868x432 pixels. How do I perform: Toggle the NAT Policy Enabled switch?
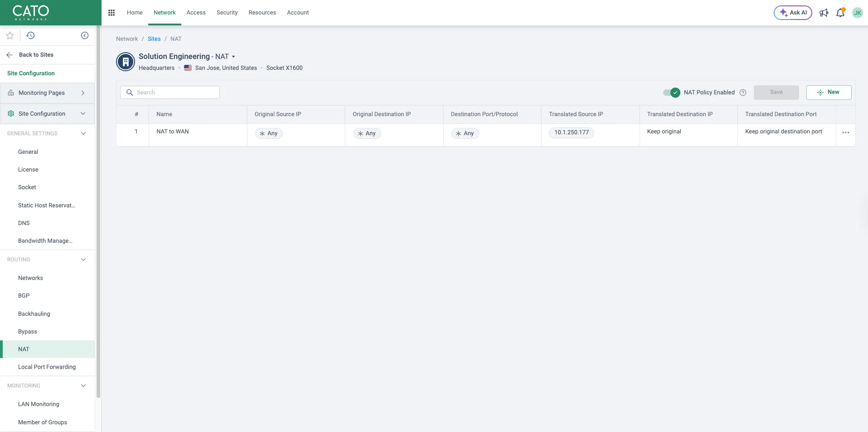tap(671, 93)
